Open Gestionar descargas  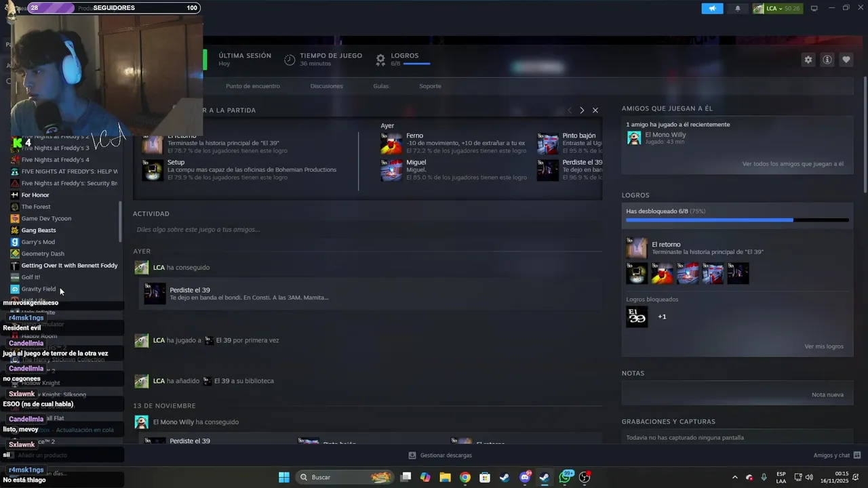click(x=440, y=455)
